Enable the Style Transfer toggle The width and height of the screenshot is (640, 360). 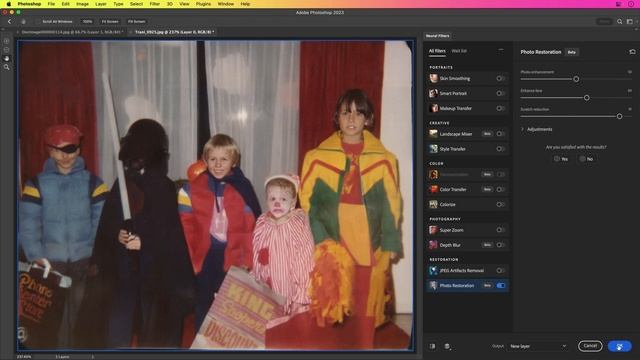[x=501, y=149]
